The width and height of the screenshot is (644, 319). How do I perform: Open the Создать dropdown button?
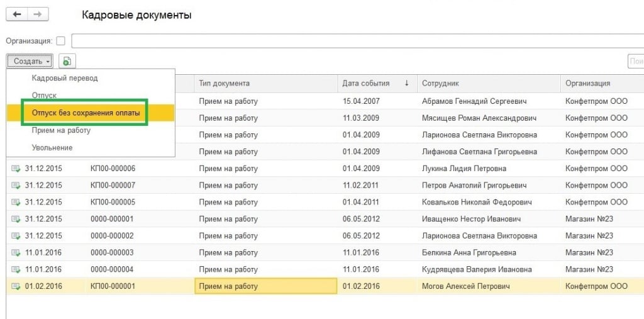[30, 61]
